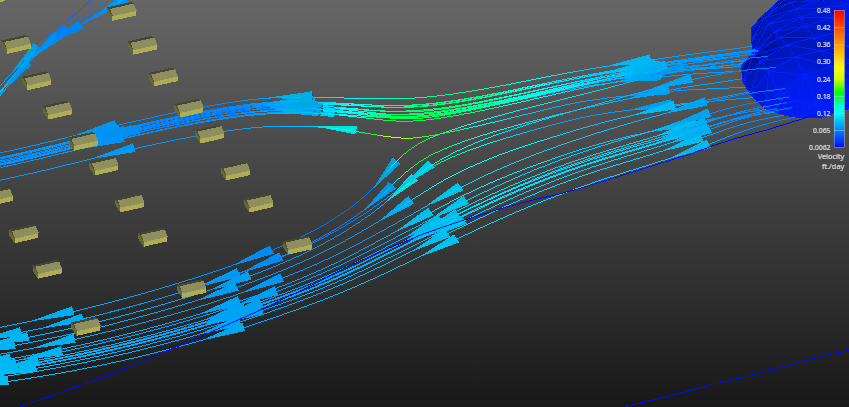Select the 0.48 maximum legend label
Screen dimensions: 849x407
(823, 10)
